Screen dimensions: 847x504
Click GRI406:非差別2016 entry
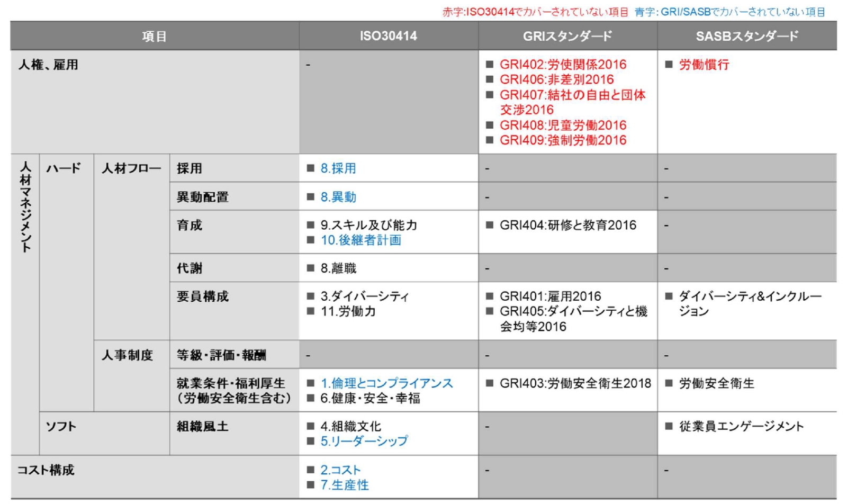coord(556,79)
